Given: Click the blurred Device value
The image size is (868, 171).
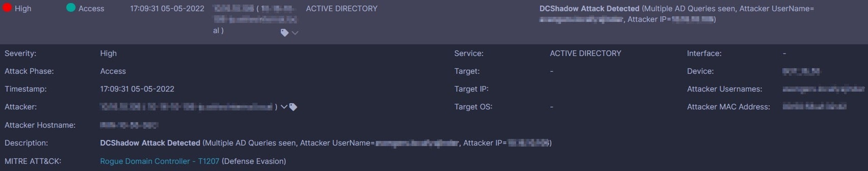Looking at the screenshot, I should [x=801, y=71].
